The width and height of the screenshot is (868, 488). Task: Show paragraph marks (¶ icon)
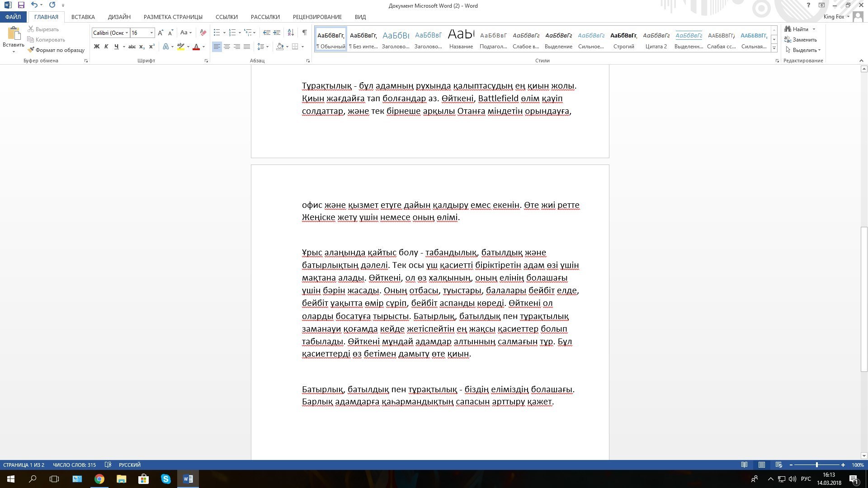point(304,33)
